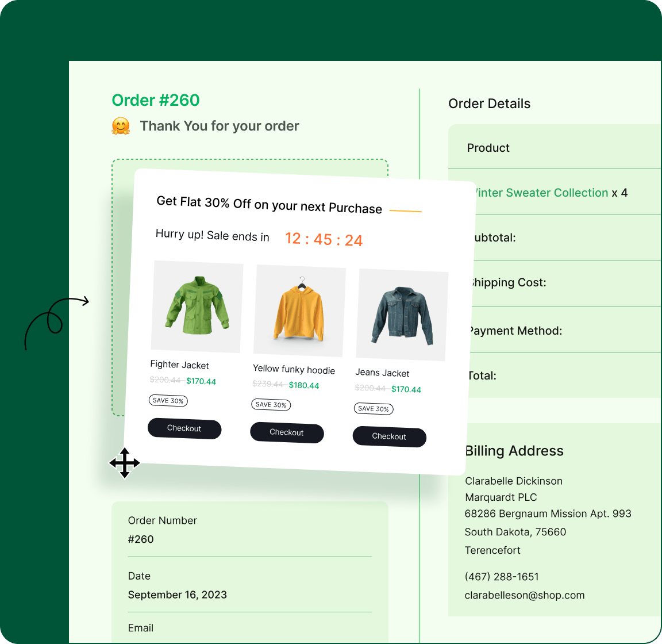Image resolution: width=662 pixels, height=644 pixels.
Task: Click the clarabelleson@shop.com email address
Action: point(525,595)
